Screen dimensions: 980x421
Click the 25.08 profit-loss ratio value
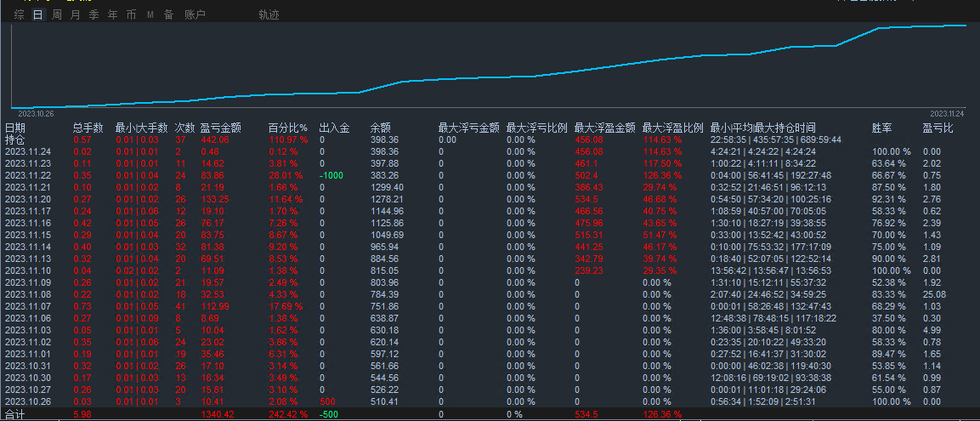(x=934, y=294)
